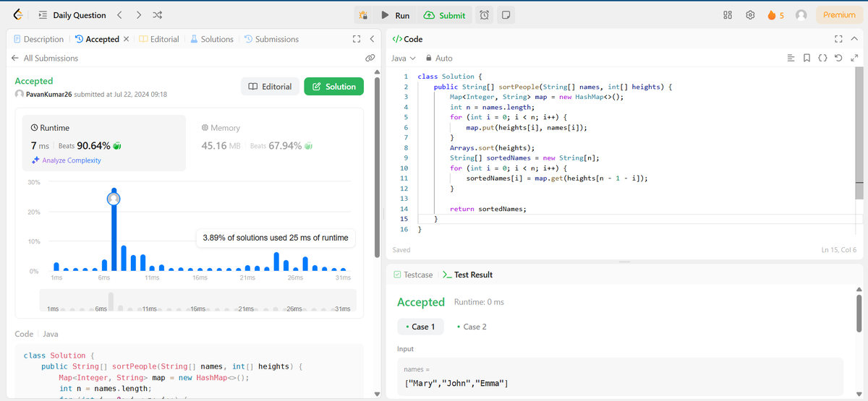Switch to the Editorial tab

coord(159,39)
